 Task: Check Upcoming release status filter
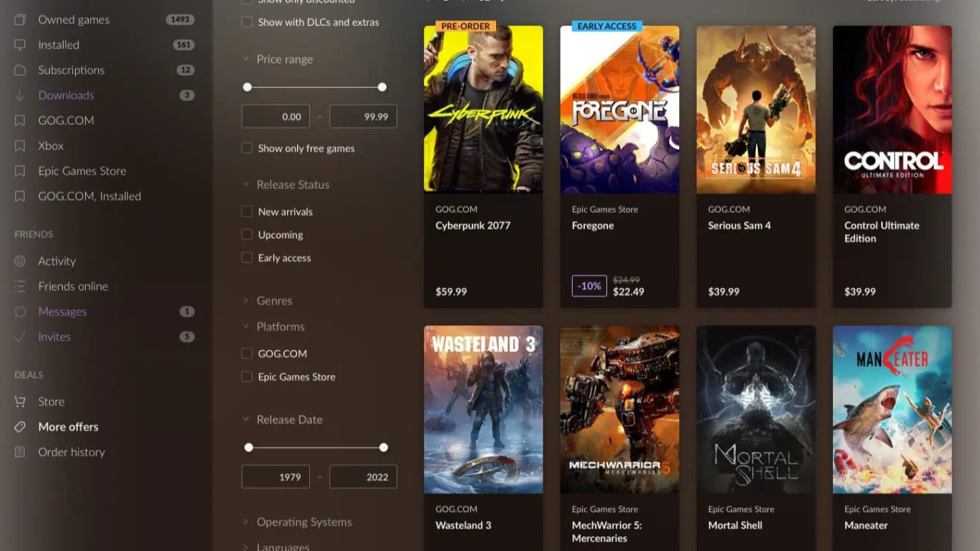tap(247, 234)
